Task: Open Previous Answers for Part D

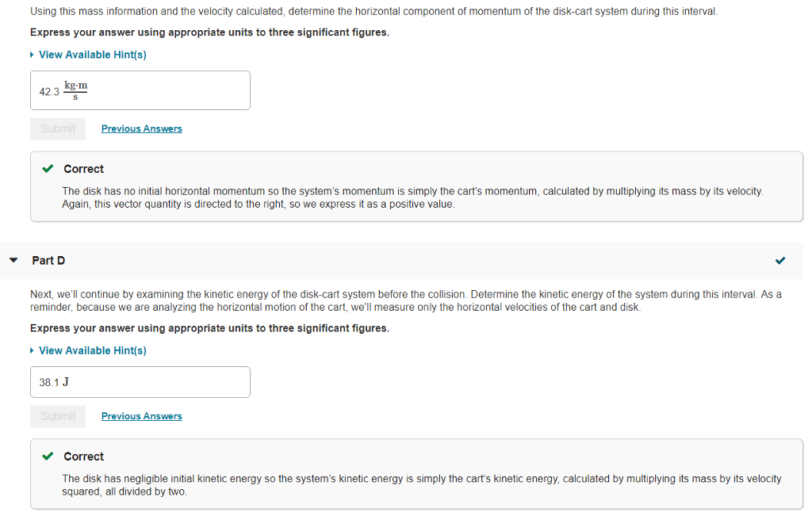Action: coord(141,416)
